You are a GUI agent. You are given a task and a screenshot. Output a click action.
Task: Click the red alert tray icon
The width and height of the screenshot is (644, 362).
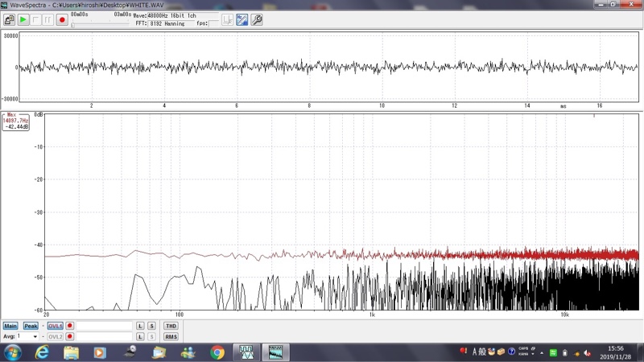(464, 352)
